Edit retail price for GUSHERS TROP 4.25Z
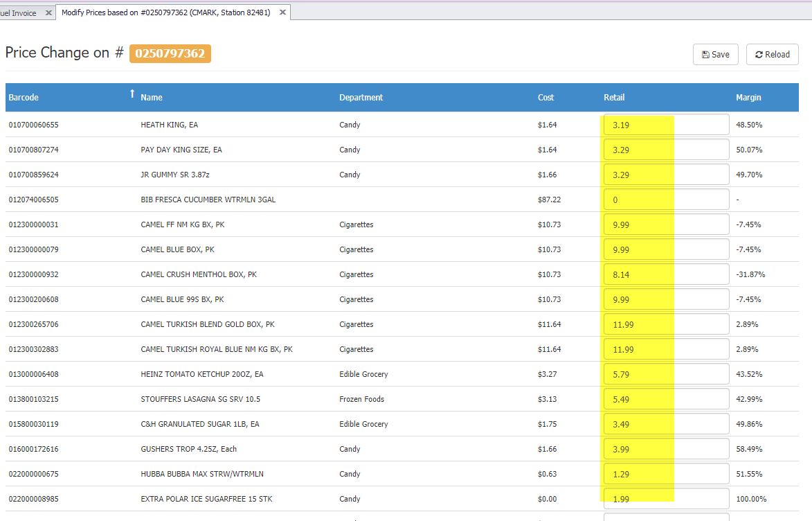 pyautogui.click(x=666, y=449)
